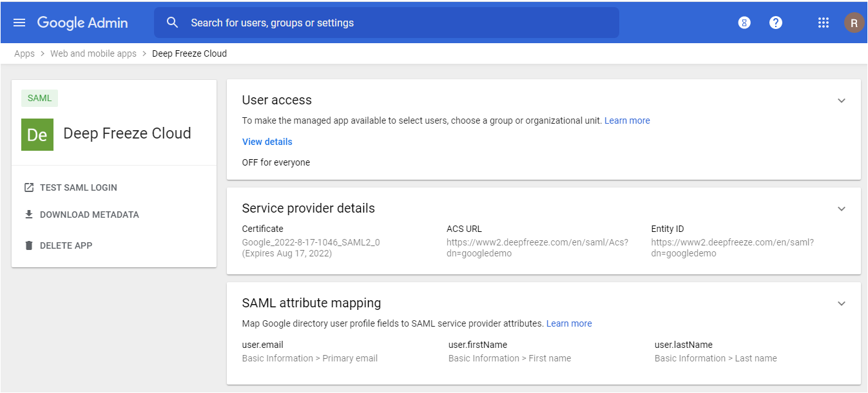Image resolution: width=868 pixels, height=393 pixels.
Task: Click Basic Information > Last name
Action: [x=716, y=358]
